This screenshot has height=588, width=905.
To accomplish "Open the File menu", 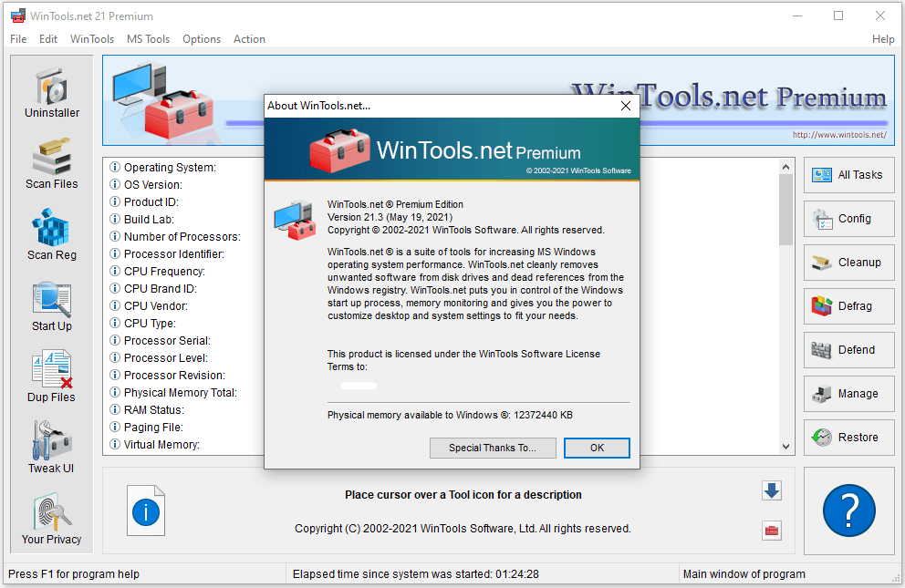I will pos(18,39).
